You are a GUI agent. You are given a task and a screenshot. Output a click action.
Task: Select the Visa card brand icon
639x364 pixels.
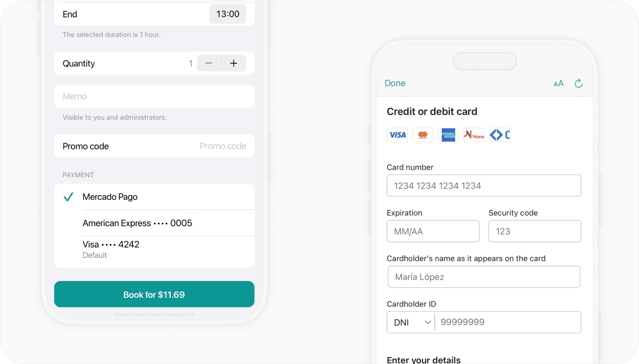(397, 135)
